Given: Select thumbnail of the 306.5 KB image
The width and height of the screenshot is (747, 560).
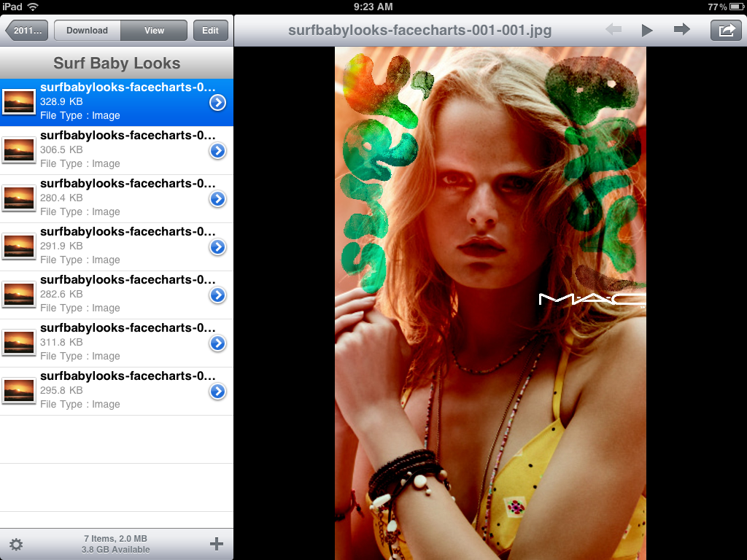Looking at the screenshot, I should (x=19, y=150).
